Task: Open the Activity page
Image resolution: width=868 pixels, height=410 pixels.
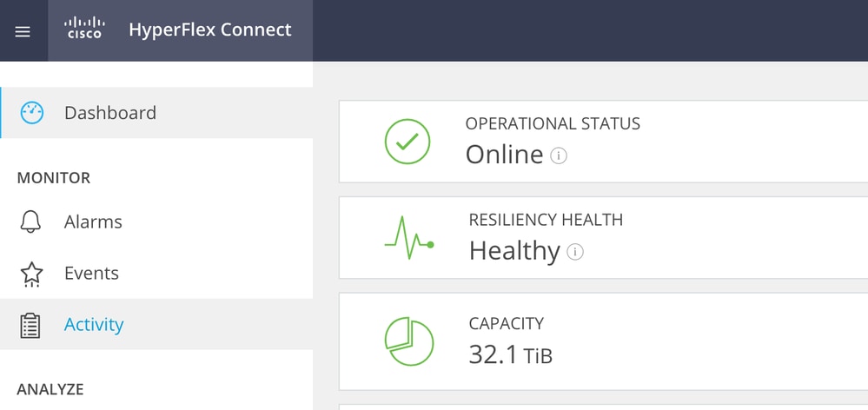Action: [94, 325]
